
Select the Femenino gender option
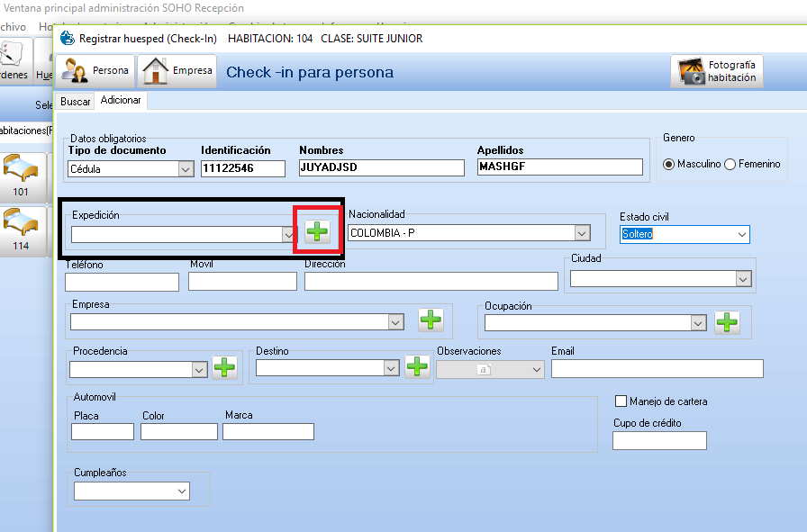click(x=730, y=165)
